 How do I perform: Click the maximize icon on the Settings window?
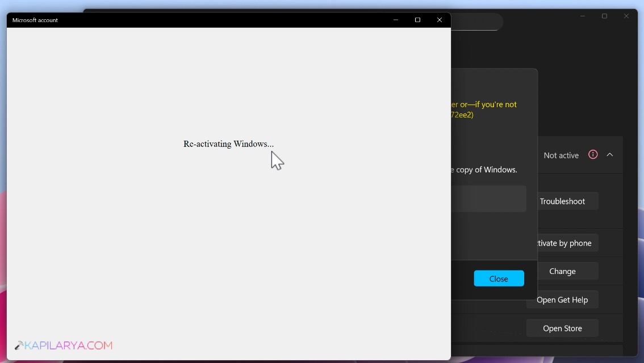[604, 16]
